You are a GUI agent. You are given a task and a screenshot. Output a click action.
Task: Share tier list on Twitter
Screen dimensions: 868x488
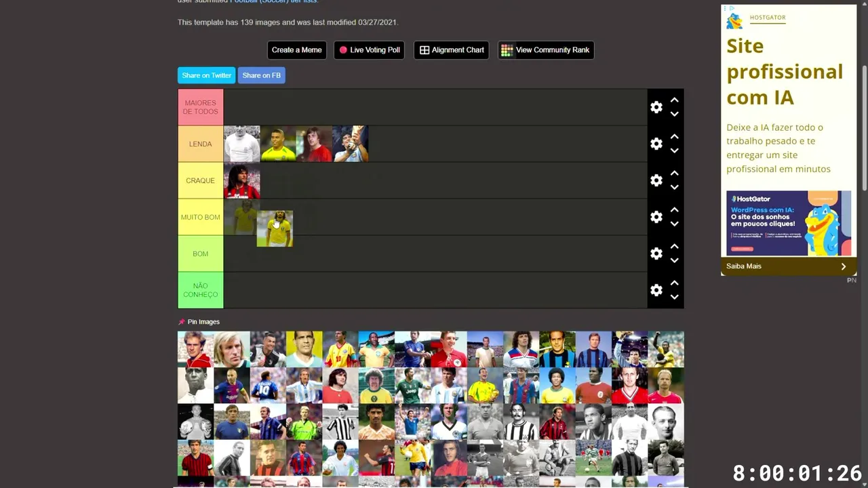click(x=207, y=75)
